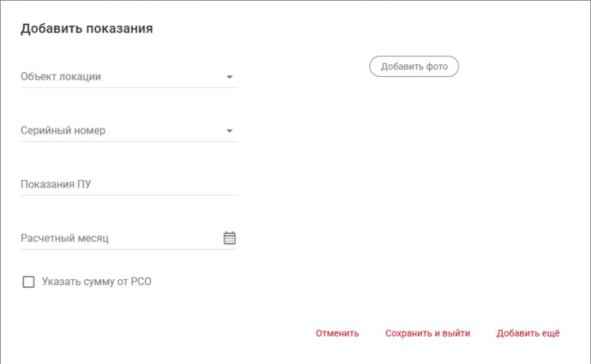Click the "Добавить показания" dialog heading
This screenshot has height=364, width=591.
point(86,29)
